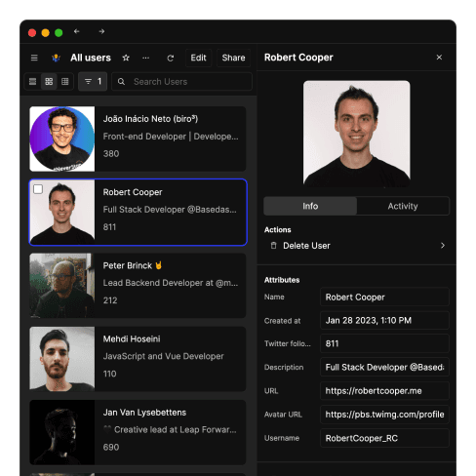Click the 690 follower count
476x476 pixels.
tap(111, 448)
